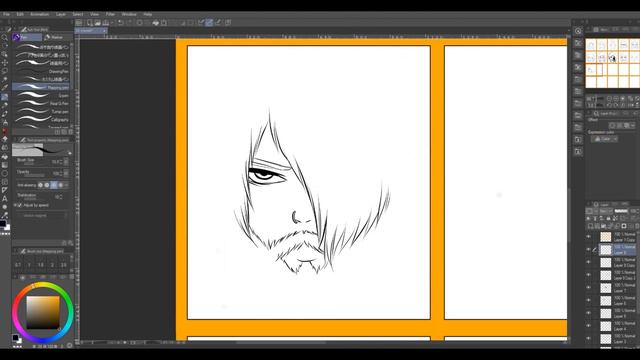Open the dropdown arrow beside Save icon
The height and width of the screenshot is (360, 640).
coord(112,23)
